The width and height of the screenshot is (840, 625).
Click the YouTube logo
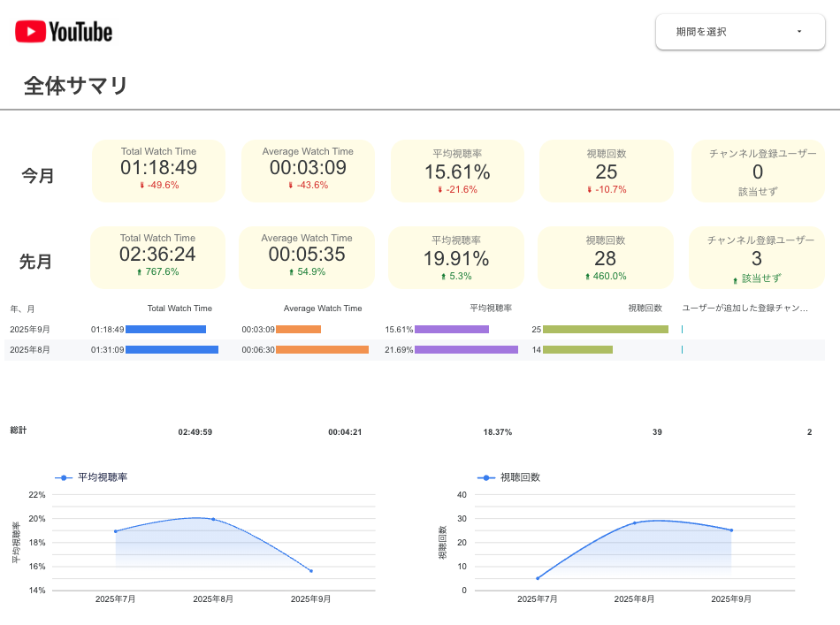point(64,33)
